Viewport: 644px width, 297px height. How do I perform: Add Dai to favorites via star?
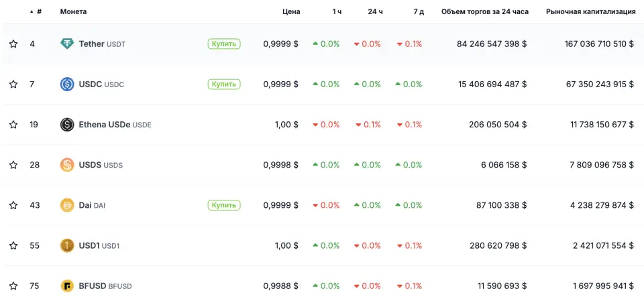click(13, 205)
